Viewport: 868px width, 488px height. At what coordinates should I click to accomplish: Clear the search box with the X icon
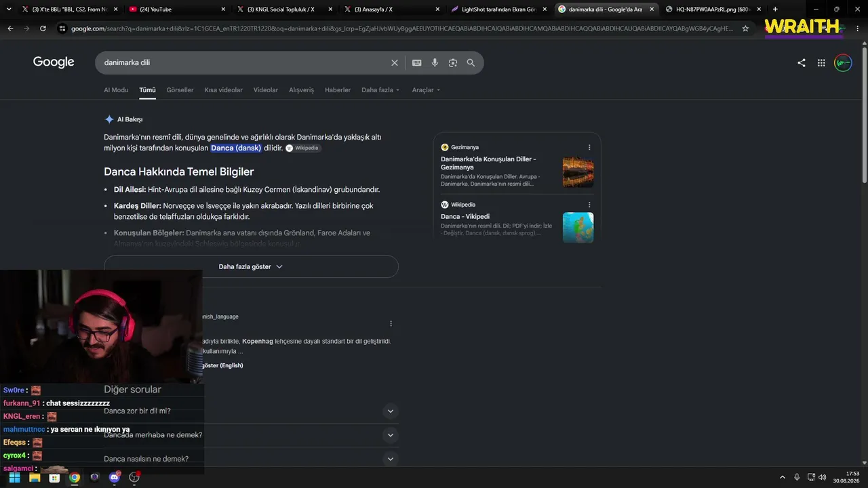coord(395,62)
